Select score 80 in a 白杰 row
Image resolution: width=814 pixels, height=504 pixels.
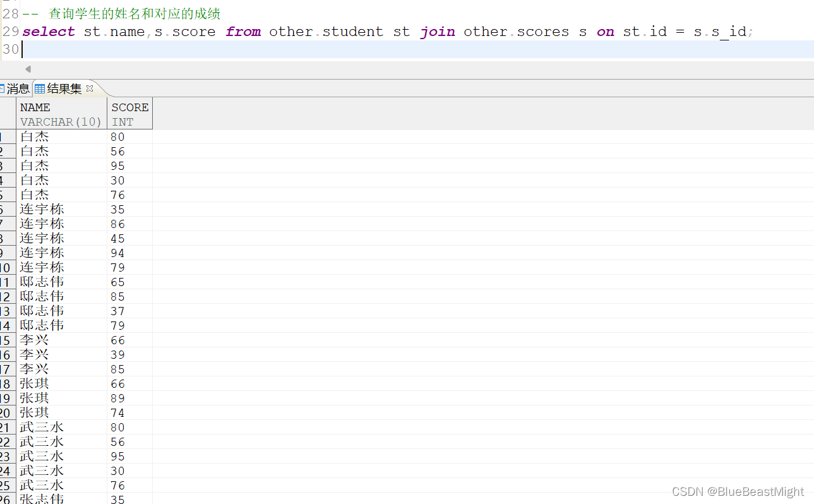[129, 136]
